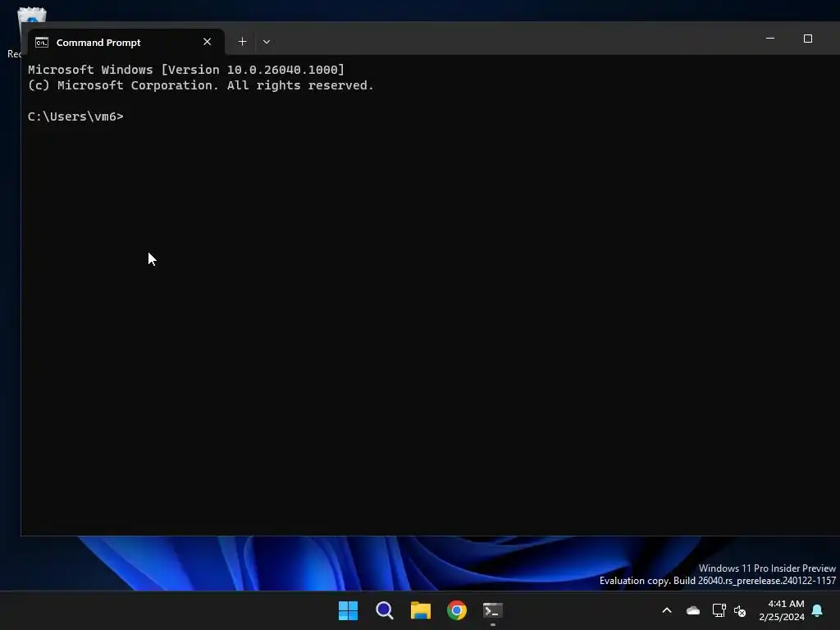Viewport: 840px width, 630px height.
Task: Close the Command Prompt tab
Action: tap(208, 42)
